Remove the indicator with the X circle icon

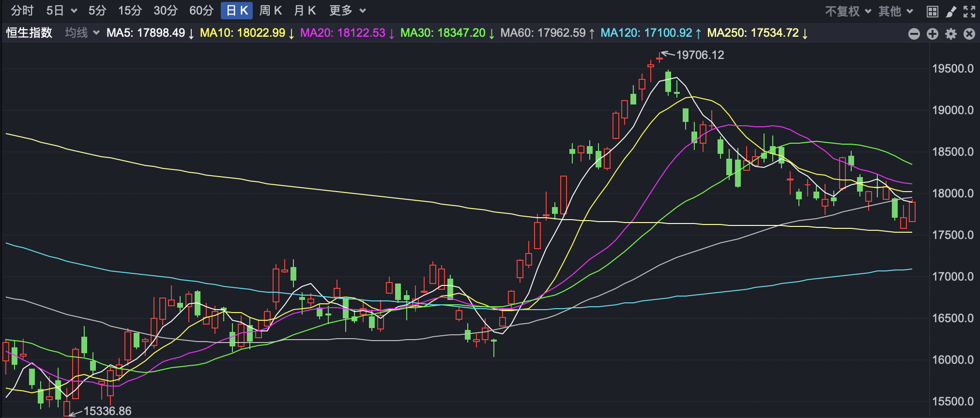(969, 33)
